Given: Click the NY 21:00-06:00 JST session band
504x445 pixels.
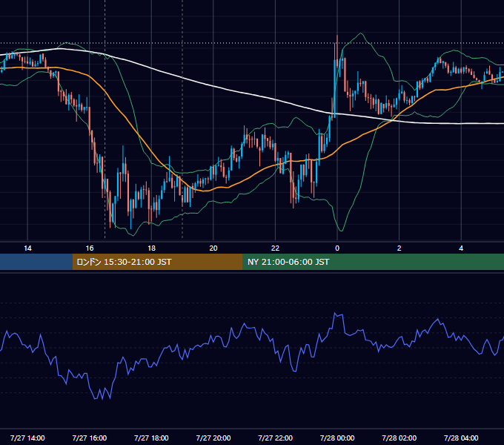Looking at the screenshot, I should (373, 262).
